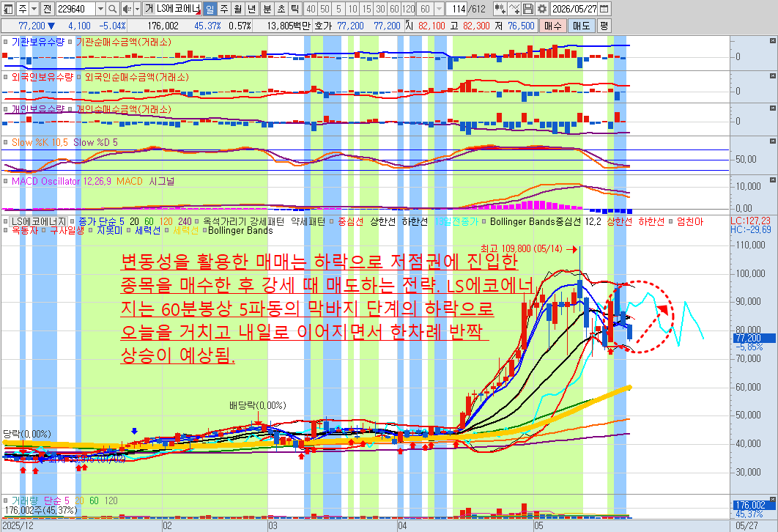Click the Slow %D 5 legend

tap(95, 142)
